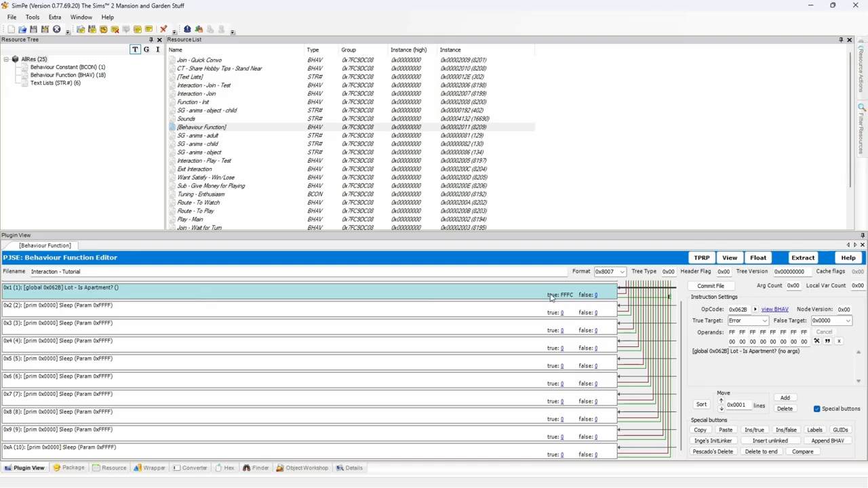Toggle the Special buttons checkbox

coord(816,409)
